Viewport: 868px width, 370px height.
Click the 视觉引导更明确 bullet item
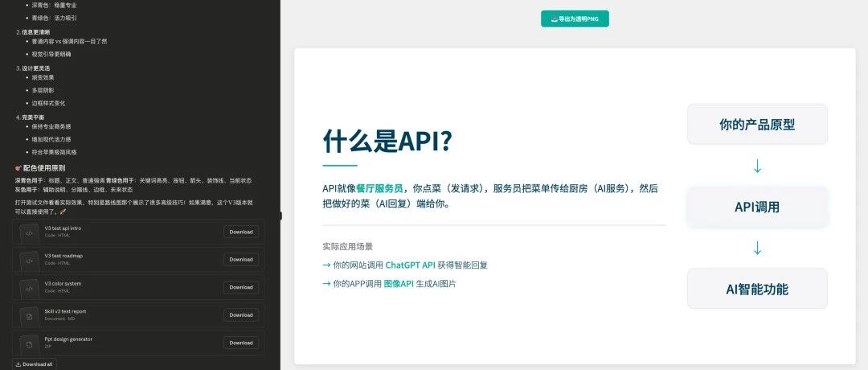click(x=51, y=54)
